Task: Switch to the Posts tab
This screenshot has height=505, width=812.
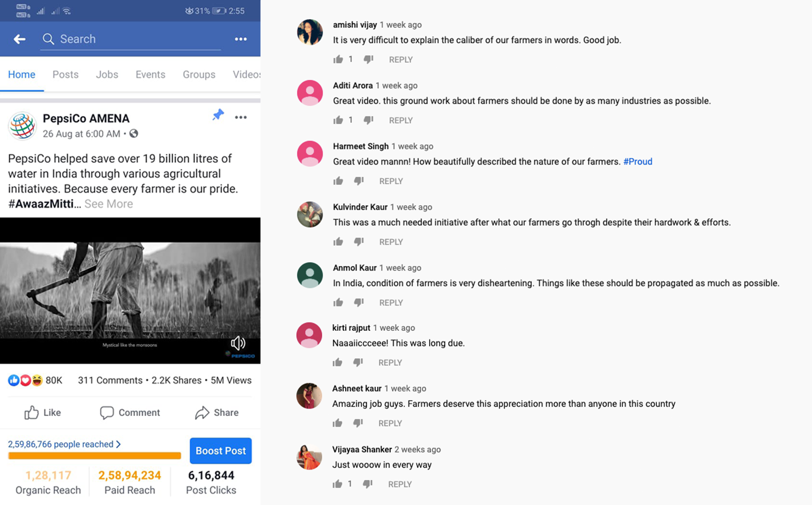Action: tap(65, 74)
